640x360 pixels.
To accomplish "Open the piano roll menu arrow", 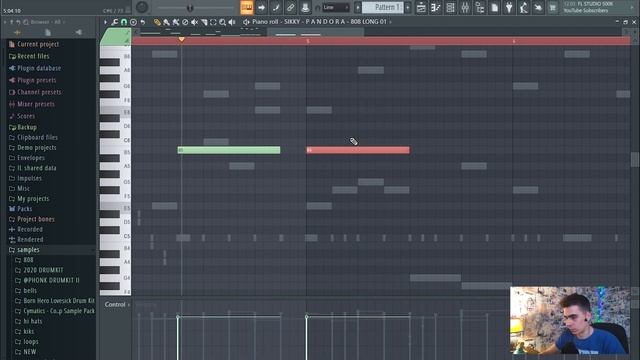I will click(105, 22).
